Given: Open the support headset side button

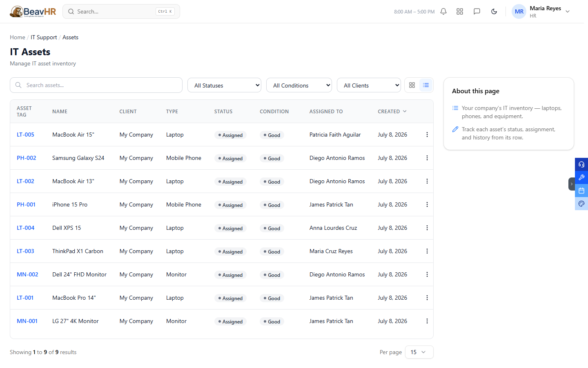Looking at the screenshot, I should coord(581,164).
